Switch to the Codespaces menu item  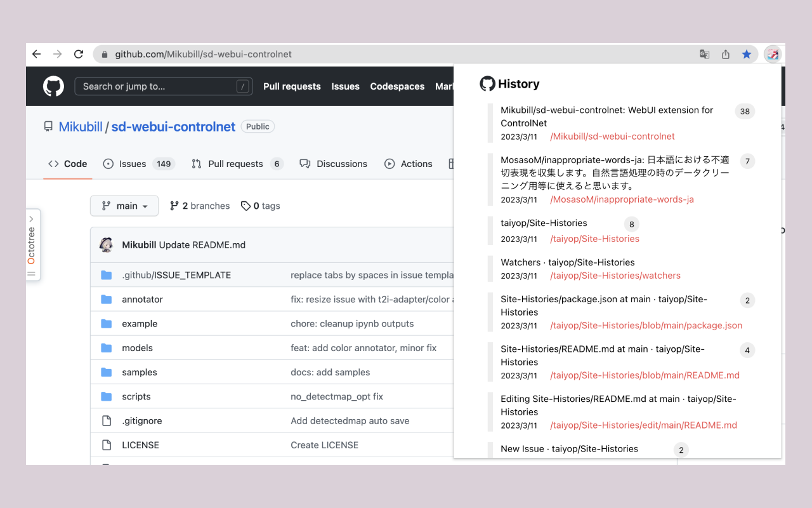(397, 86)
